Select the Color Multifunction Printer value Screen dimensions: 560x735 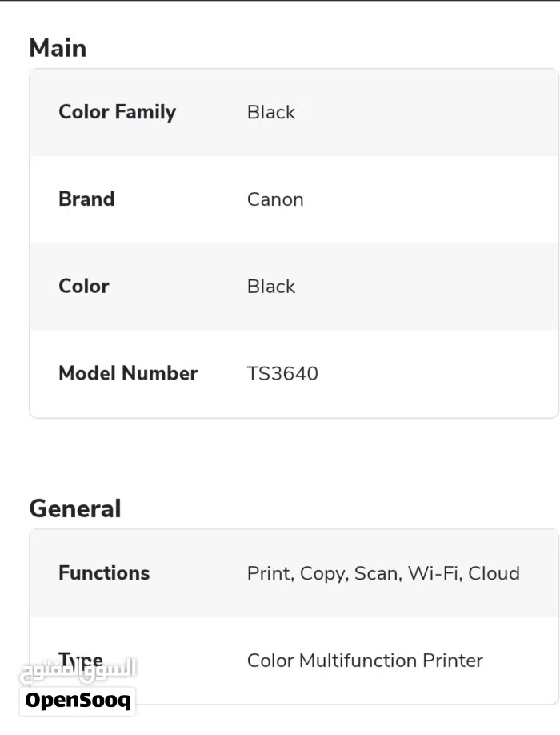[x=365, y=661]
